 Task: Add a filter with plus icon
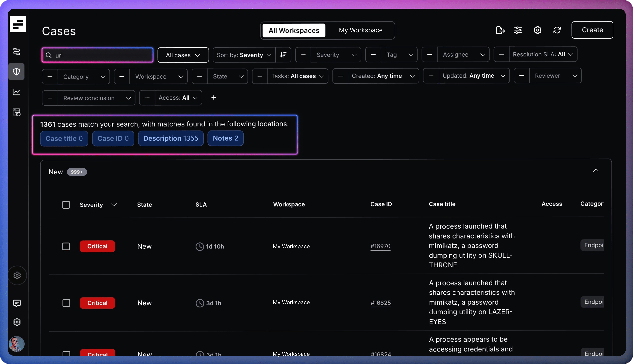tap(214, 98)
